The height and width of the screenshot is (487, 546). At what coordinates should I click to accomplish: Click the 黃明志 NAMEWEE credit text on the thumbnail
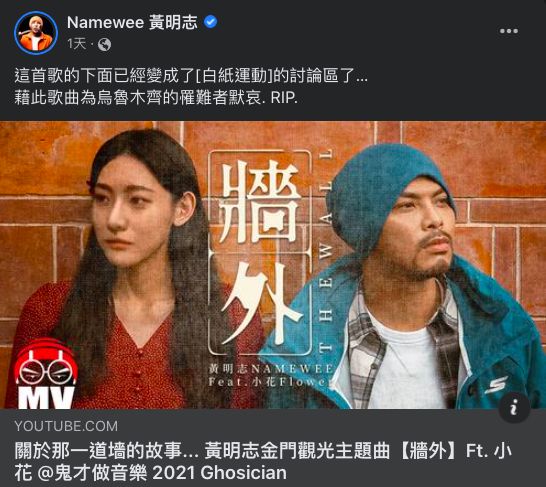[x=272, y=369]
